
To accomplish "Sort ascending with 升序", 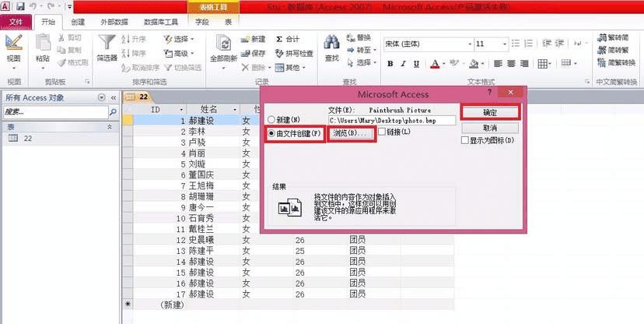I will click(134, 39).
